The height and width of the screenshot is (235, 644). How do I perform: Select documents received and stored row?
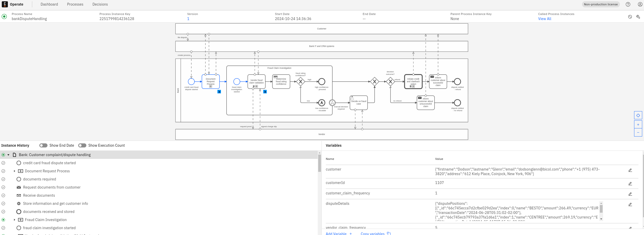coord(159,212)
